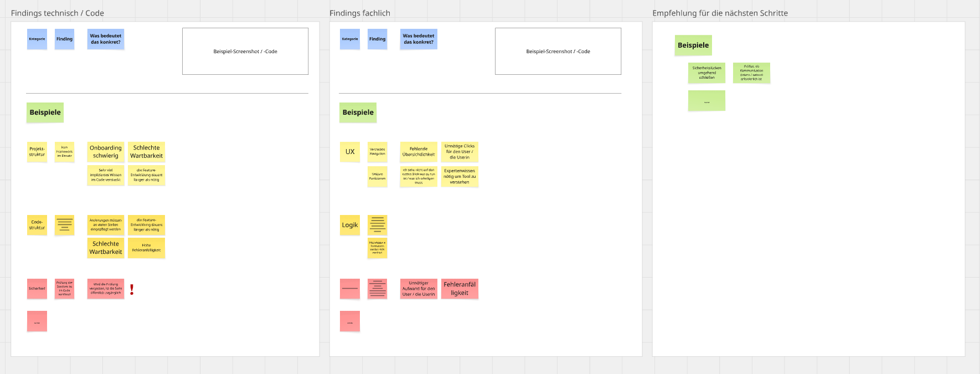
Task: Click the red exclamation mark icon
Action: (132, 289)
